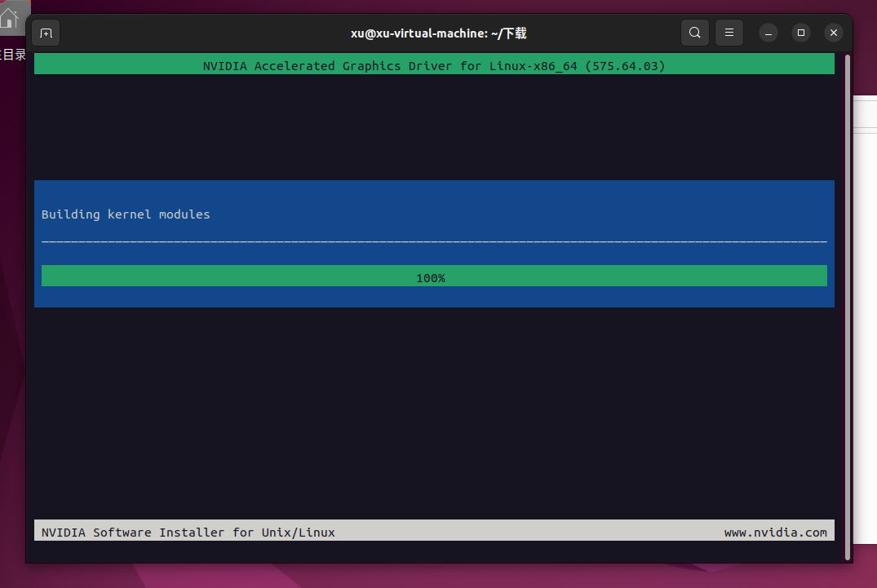Click the 100% progress bar

pos(434,276)
